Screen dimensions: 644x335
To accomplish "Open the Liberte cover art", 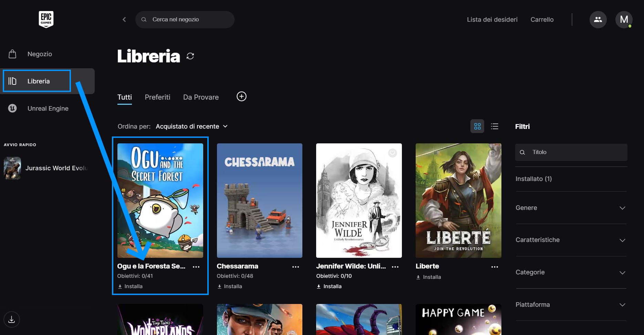I will [458, 201].
